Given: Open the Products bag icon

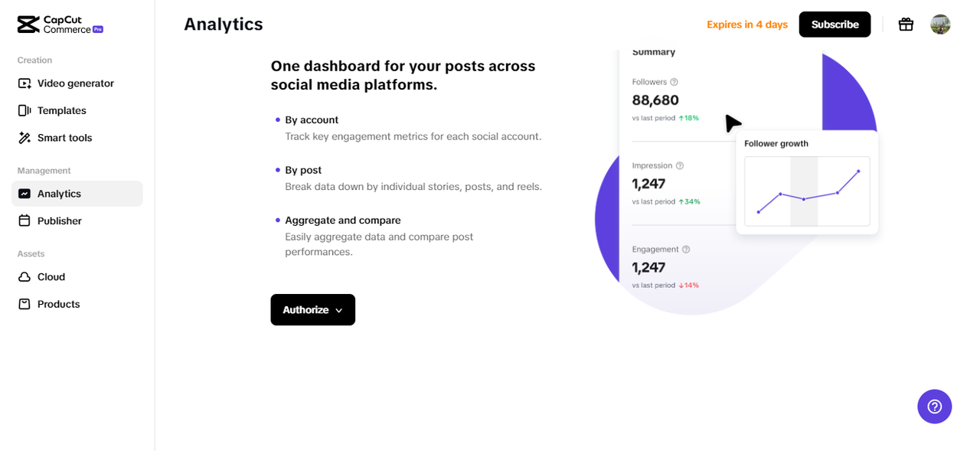Looking at the screenshot, I should (24, 304).
